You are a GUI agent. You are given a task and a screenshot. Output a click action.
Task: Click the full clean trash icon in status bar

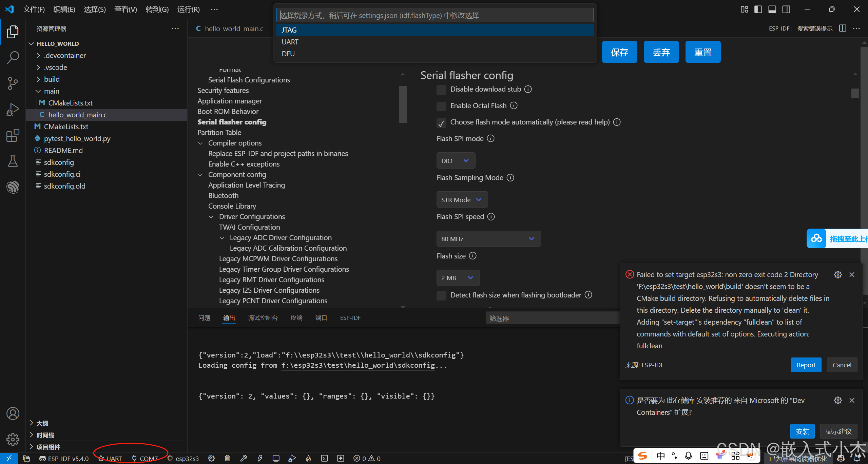pyautogui.click(x=227, y=459)
